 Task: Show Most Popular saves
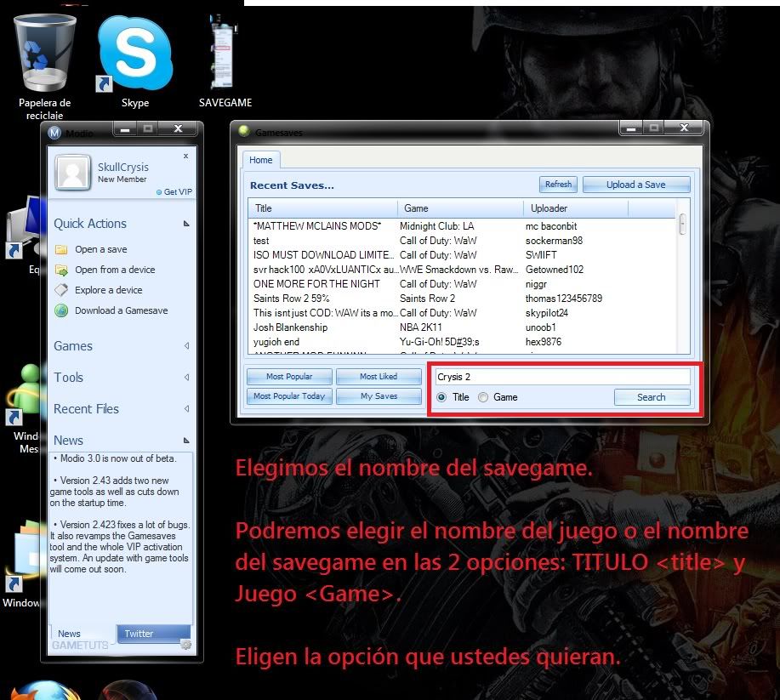(x=289, y=377)
